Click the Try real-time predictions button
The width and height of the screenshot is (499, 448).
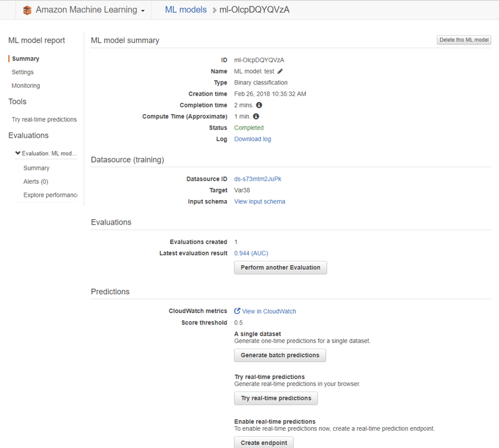276,398
